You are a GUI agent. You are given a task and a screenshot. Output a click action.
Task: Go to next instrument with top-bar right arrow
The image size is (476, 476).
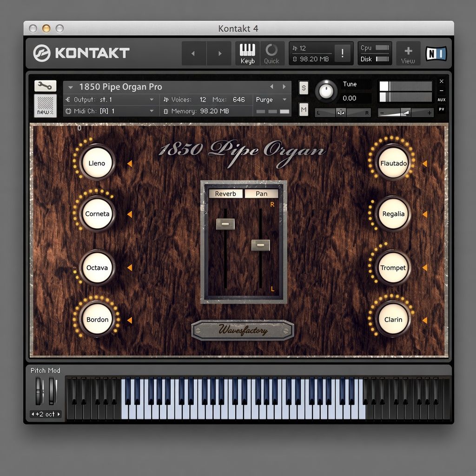pyautogui.click(x=219, y=53)
